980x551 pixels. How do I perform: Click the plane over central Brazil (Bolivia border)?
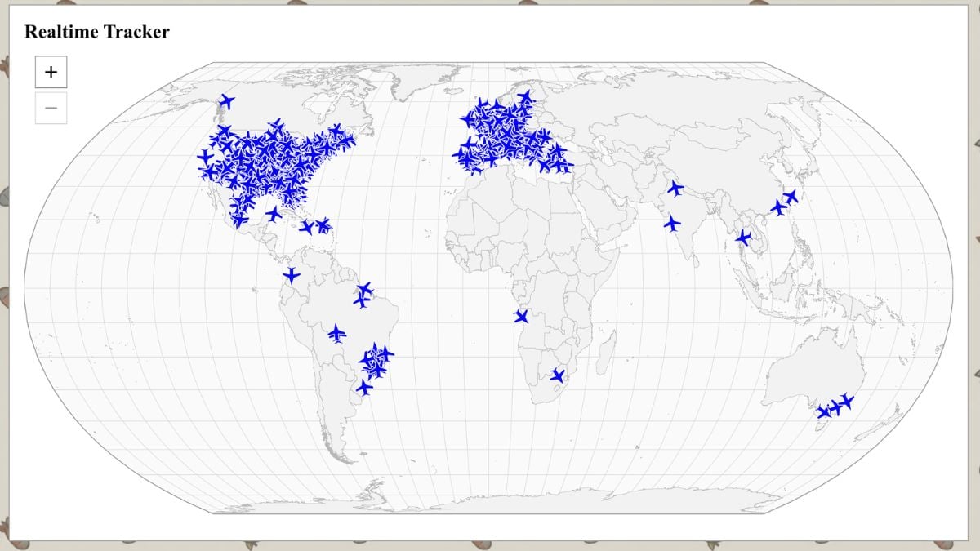336,333
